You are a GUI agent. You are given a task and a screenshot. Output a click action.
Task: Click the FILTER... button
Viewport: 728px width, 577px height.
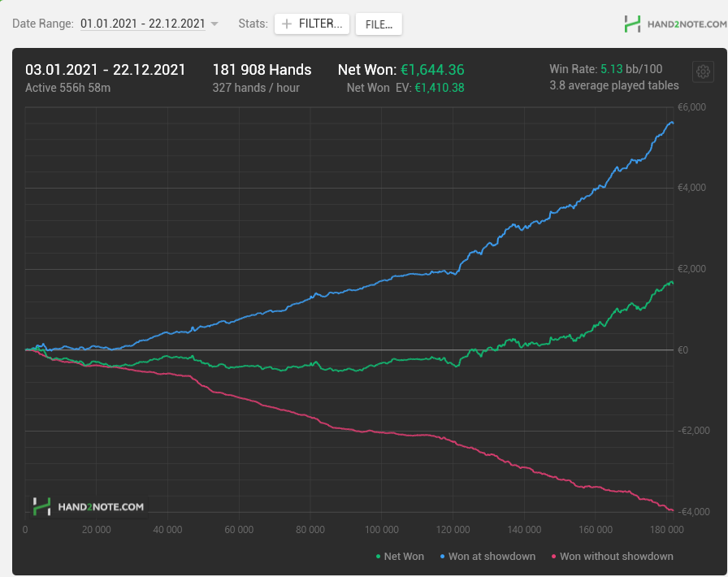311,24
